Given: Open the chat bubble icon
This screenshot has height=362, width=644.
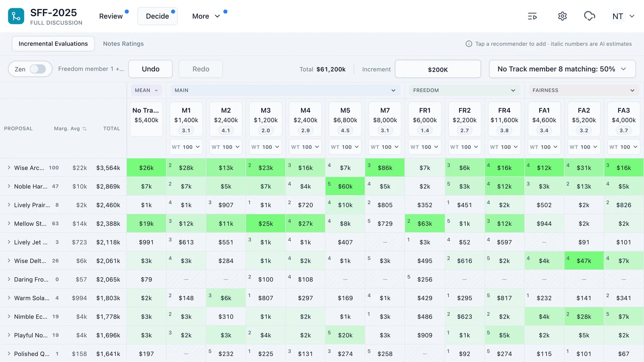Looking at the screenshot, I should pyautogui.click(x=589, y=16).
